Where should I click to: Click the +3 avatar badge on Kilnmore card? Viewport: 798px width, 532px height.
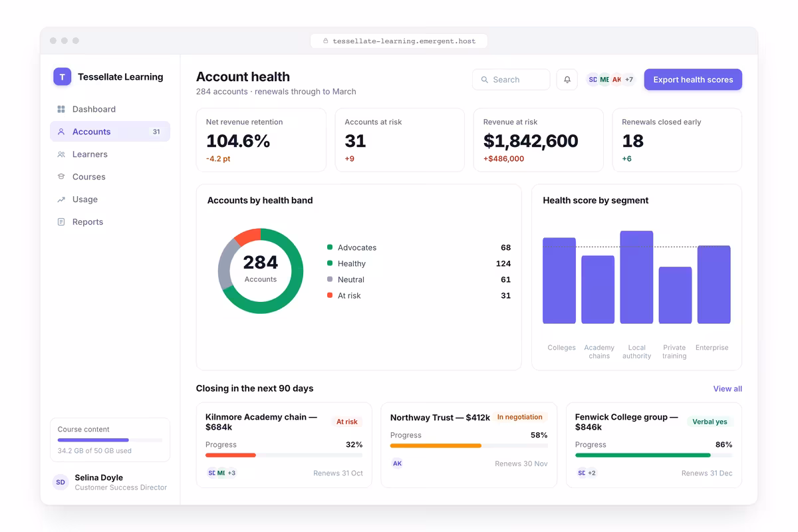231,473
